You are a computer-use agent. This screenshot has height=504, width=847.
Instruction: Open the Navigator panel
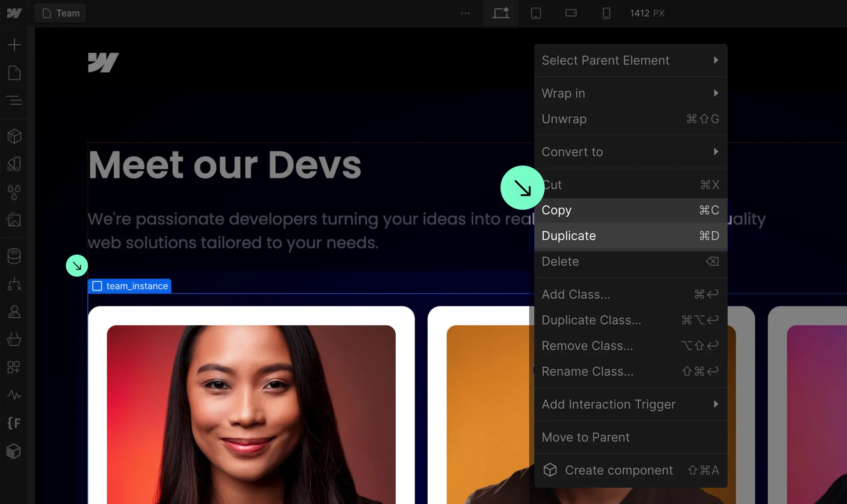[14, 101]
